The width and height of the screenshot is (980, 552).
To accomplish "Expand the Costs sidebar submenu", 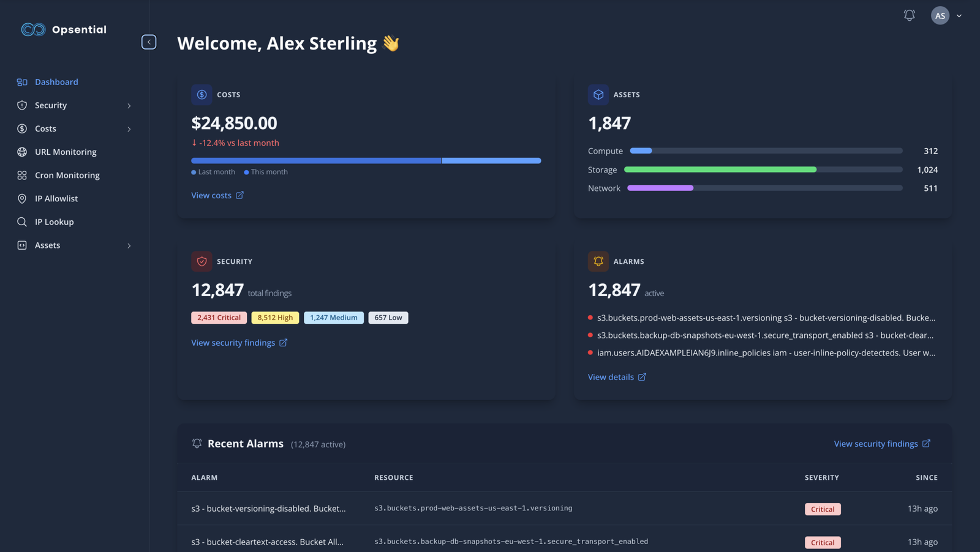I will pyautogui.click(x=129, y=129).
